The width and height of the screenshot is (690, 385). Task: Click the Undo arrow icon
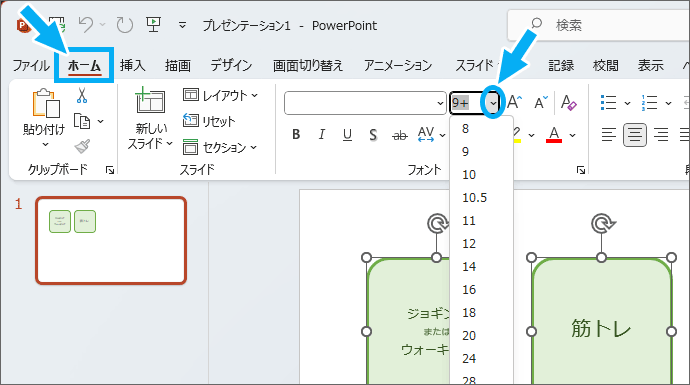(x=86, y=25)
